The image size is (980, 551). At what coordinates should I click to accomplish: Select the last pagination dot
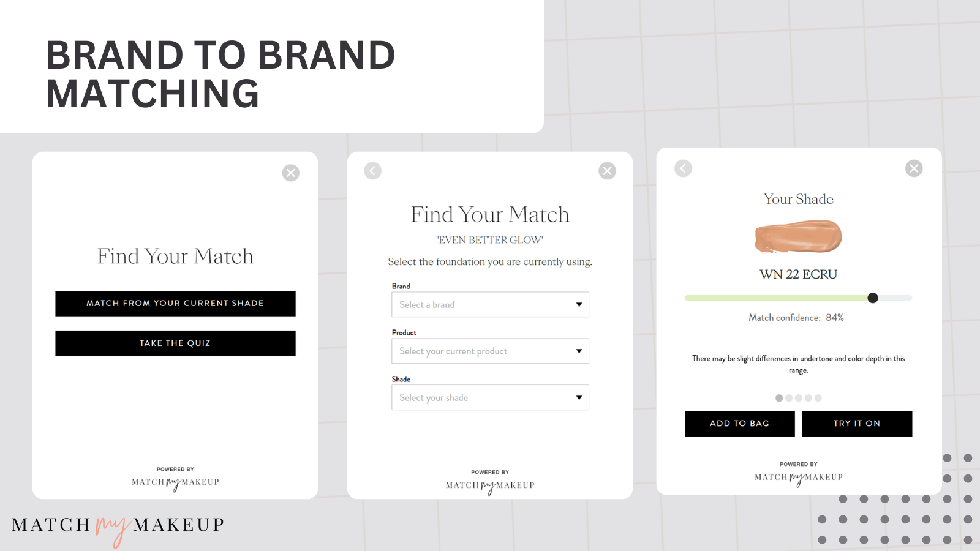coord(818,398)
